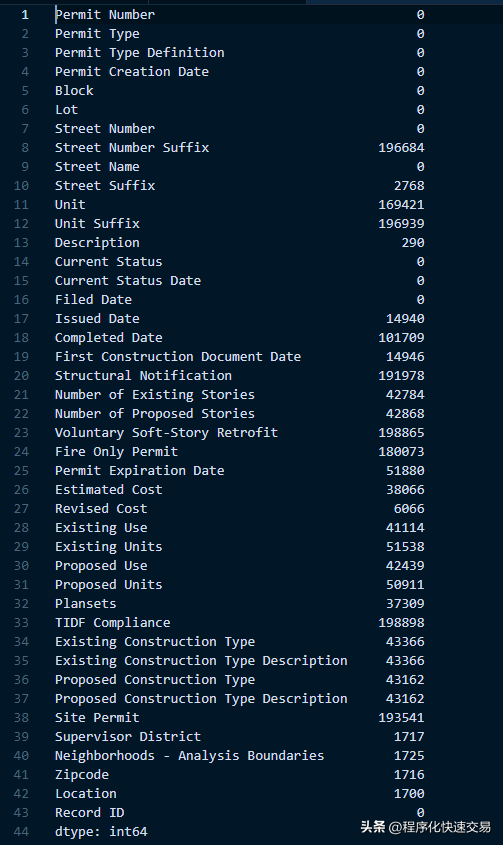Click the 'Permit Number' text on line 1
503x845 pixels.
click(105, 15)
